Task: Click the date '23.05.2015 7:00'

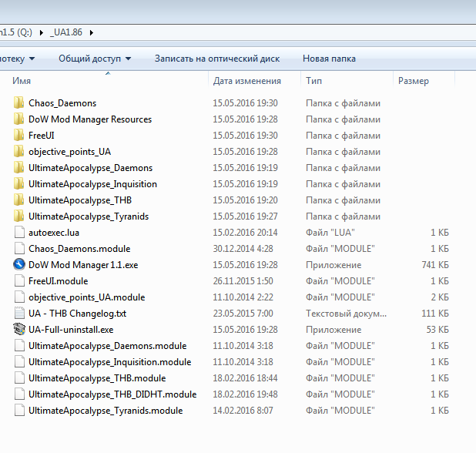Action: (243, 313)
